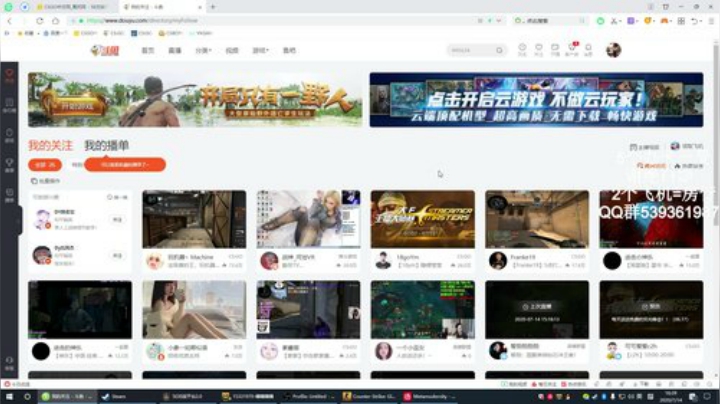Click the top red icon in the dark sidebar
The height and width of the screenshot is (404, 720).
tap(9, 76)
